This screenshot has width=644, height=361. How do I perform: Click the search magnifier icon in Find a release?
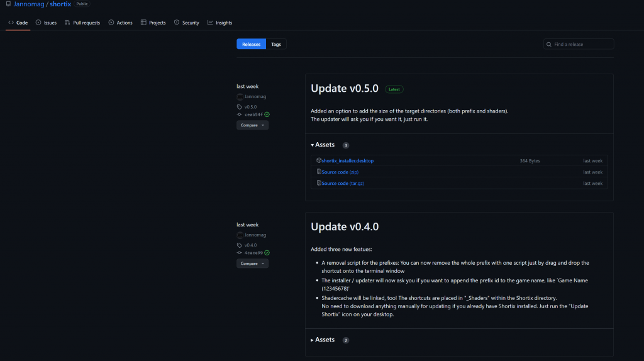[548, 45]
